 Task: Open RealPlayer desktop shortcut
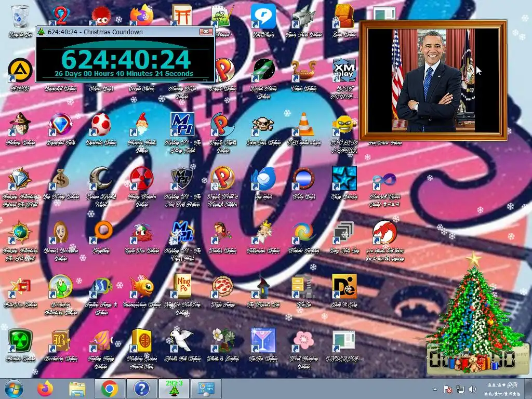(263, 17)
